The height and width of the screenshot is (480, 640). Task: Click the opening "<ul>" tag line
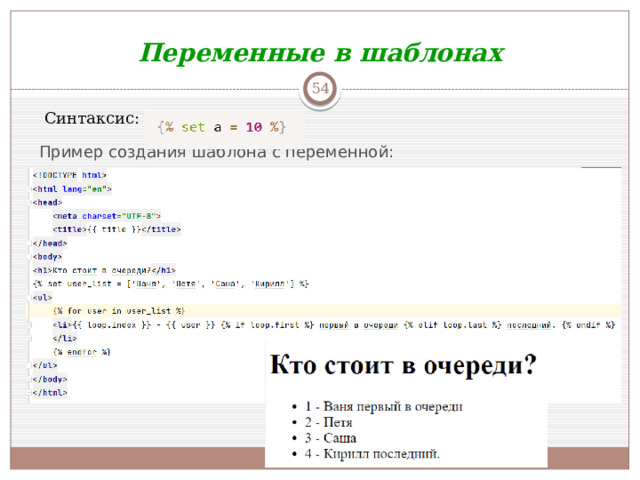[x=42, y=298]
